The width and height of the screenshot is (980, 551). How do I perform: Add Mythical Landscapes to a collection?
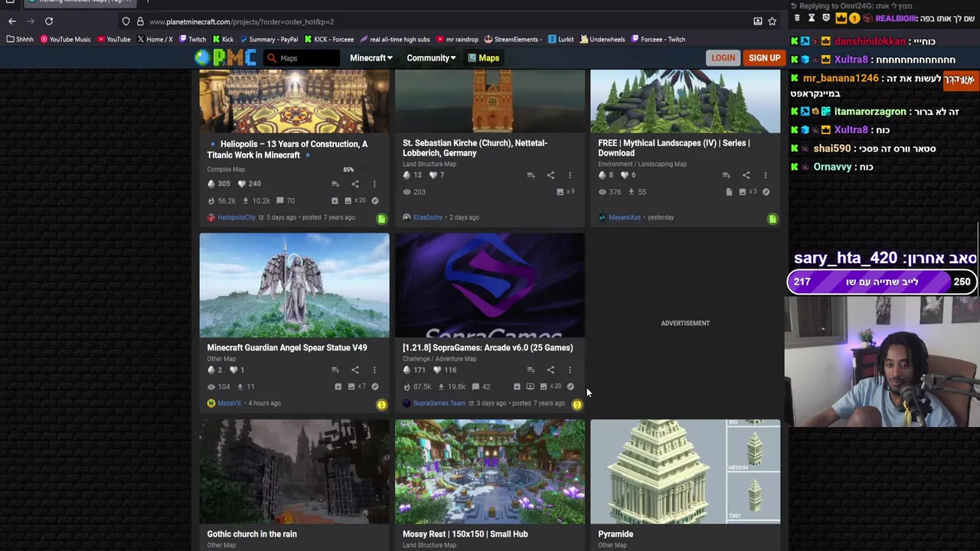(x=727, y=175)
